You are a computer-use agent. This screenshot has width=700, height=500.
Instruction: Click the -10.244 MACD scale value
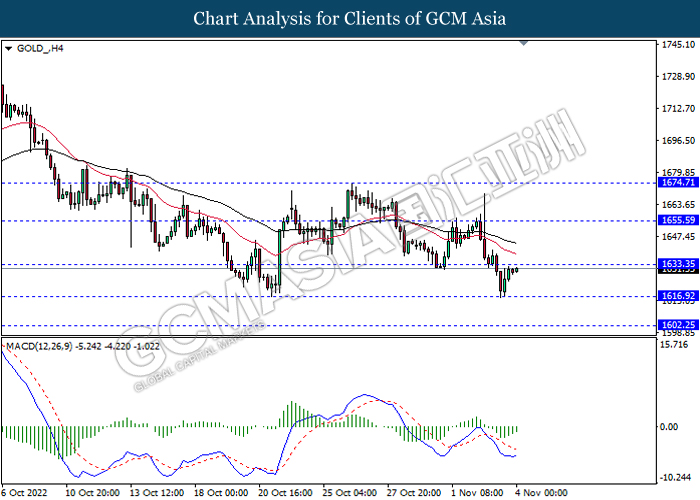point(675,477)
